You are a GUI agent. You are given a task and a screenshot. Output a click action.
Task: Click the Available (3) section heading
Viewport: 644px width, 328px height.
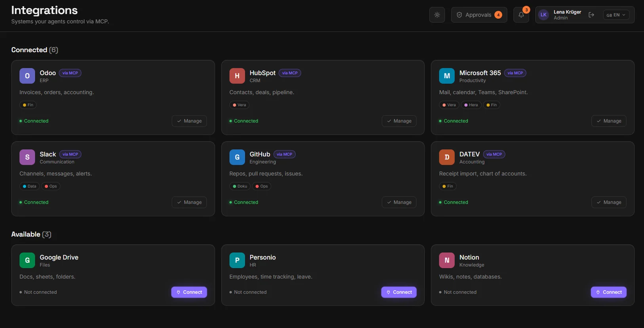31,234
